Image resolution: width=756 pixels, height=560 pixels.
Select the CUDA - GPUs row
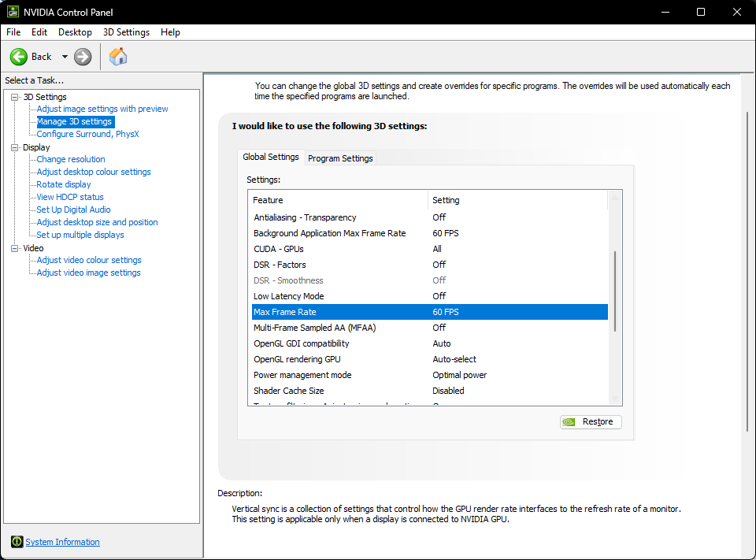pyautogui.click(x=430, y=249)
